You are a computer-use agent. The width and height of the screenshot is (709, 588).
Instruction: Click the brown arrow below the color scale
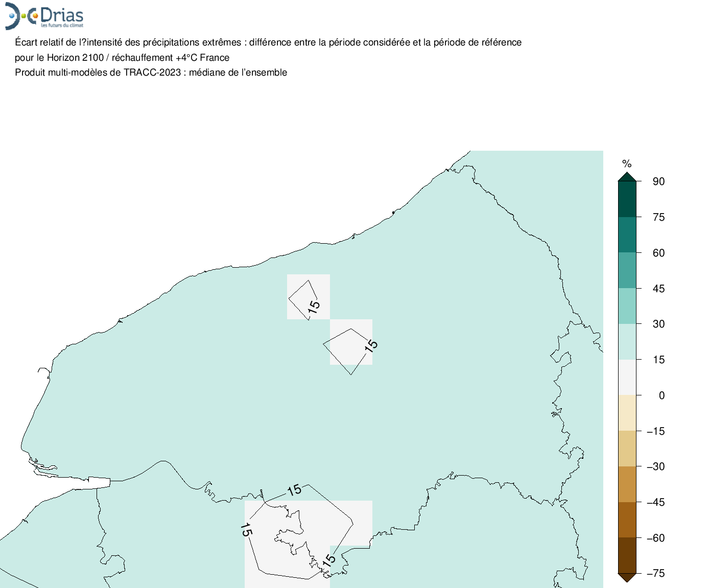pos(627,577)
